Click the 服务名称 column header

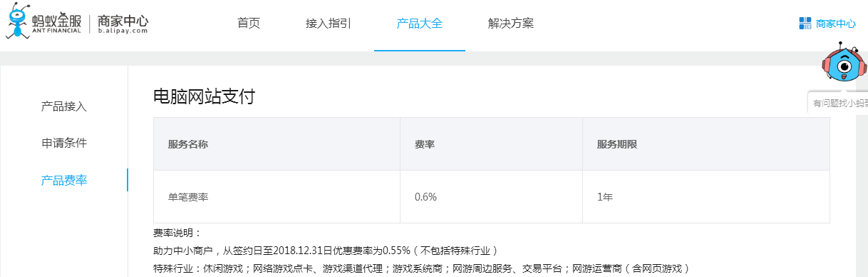pyautogui.click(x=188, y=144)
